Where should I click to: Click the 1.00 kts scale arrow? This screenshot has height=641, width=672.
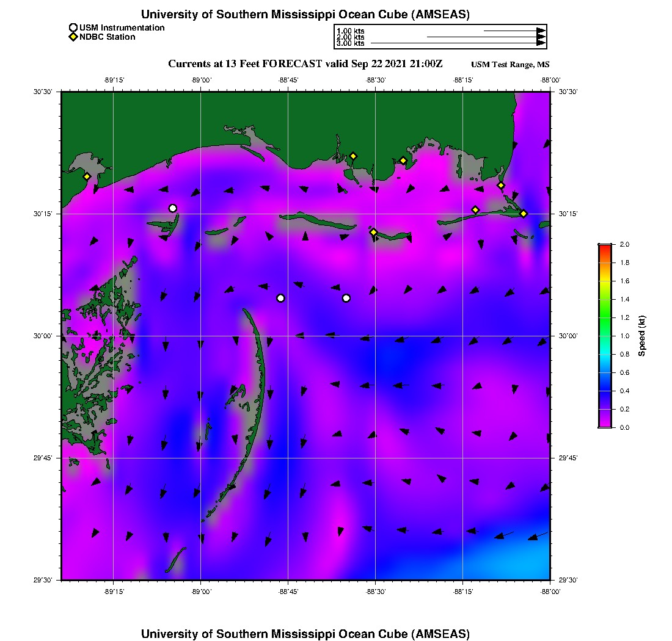tap(513, 31)
